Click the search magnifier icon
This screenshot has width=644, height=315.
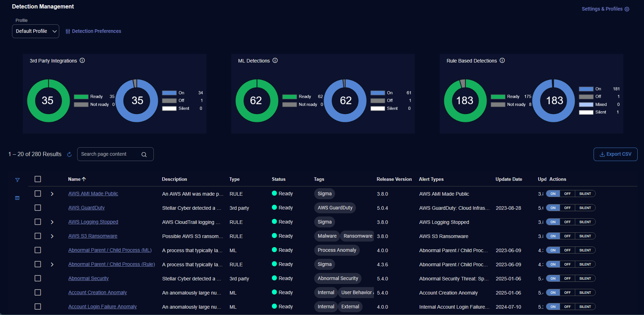[144, 154]
